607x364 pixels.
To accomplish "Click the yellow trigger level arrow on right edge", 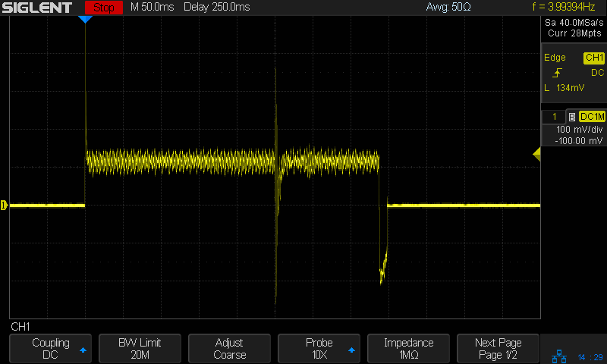I will coord(536,155).
